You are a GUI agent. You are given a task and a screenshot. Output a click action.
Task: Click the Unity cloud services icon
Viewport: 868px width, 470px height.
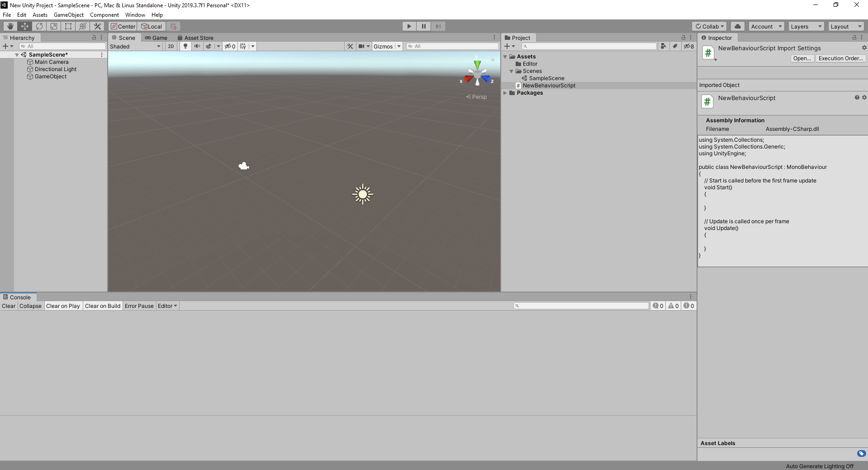[x=737, y=26]
